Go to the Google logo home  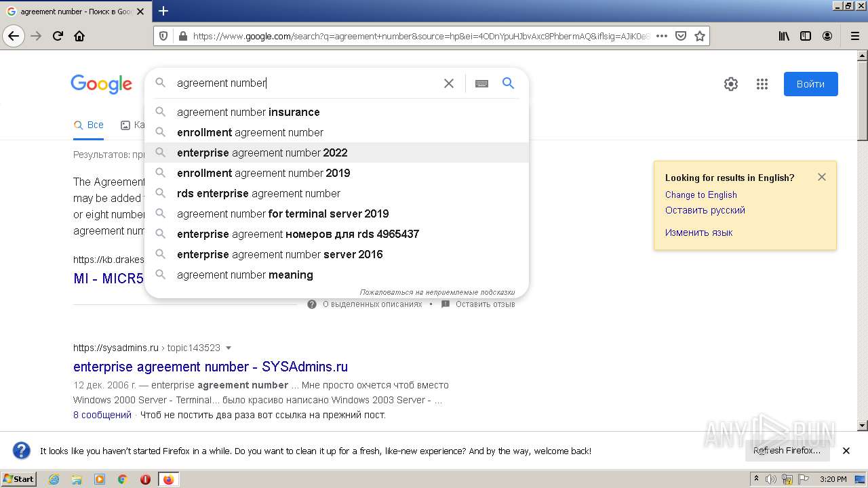tap(102, 84)
